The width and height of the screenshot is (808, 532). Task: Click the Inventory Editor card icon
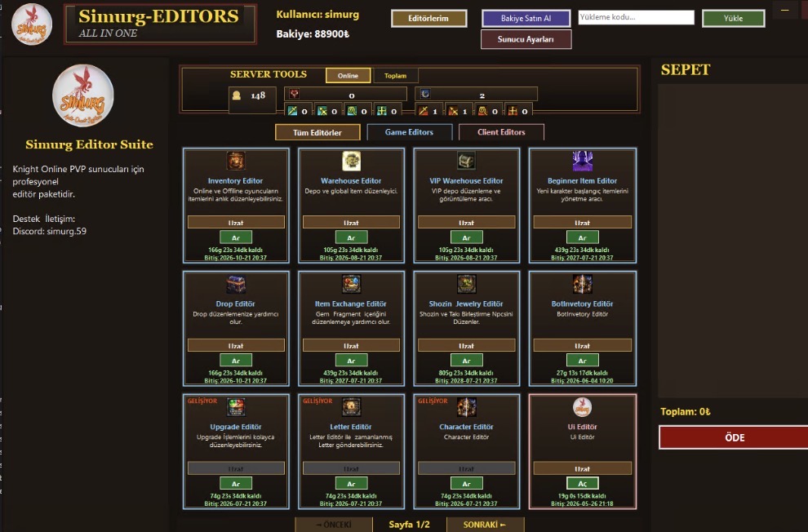[x=236, y=162]
